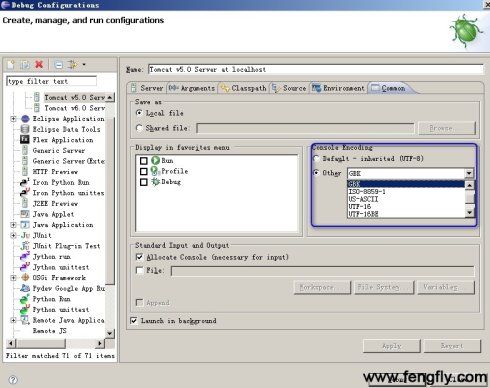This screenshot has width=490, height=388.
Task: Click the Eclipse Data Tools icon
Action: (x=25, y=129)
